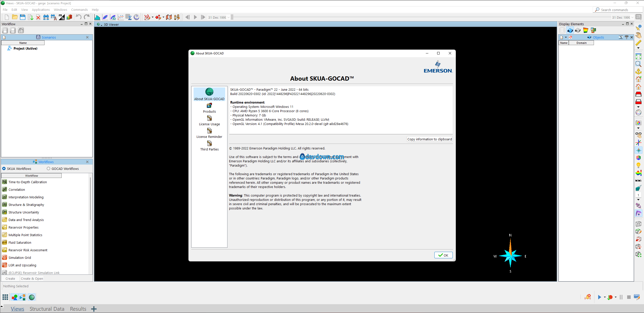
Task: Open the new object dropdown in Objects panel
Action: coord(566,37)
